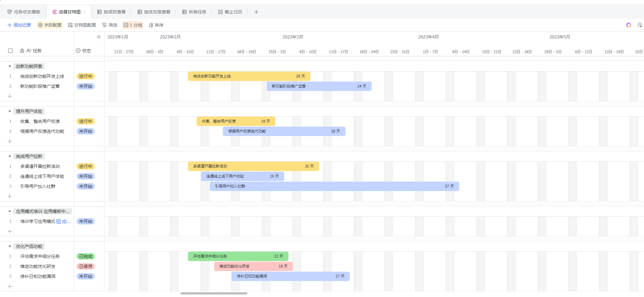Viewport: 644px width, 297px height.
Task: Select the yellow 多渠道开展拉新活动 Gantt bar
Action: tap(253, 166)
